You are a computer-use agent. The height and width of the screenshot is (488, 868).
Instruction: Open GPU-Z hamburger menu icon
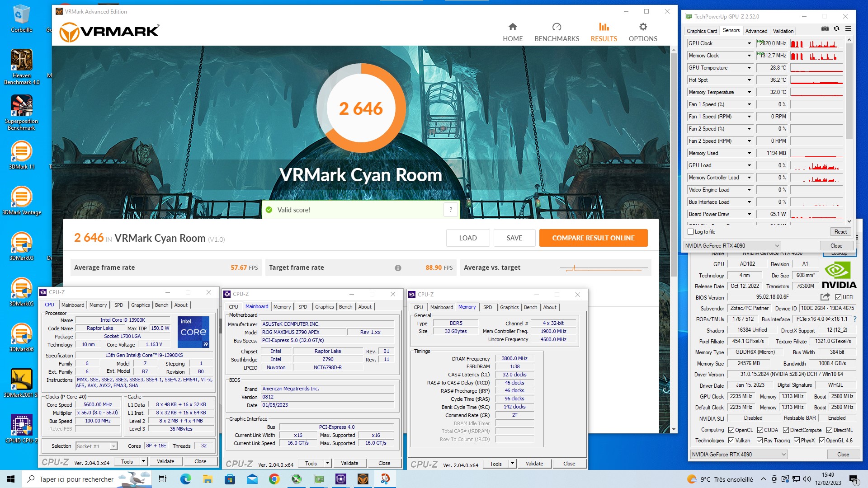click(848, 29)
